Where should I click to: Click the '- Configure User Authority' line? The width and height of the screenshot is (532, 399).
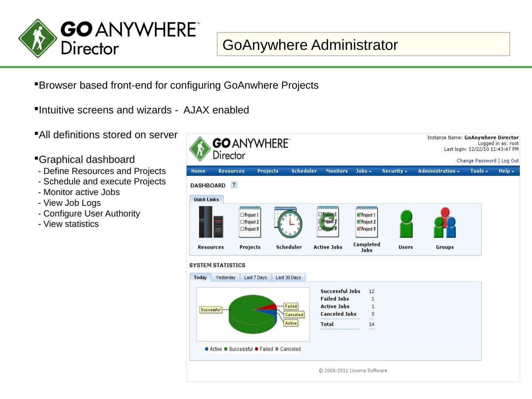click(89, 214)
